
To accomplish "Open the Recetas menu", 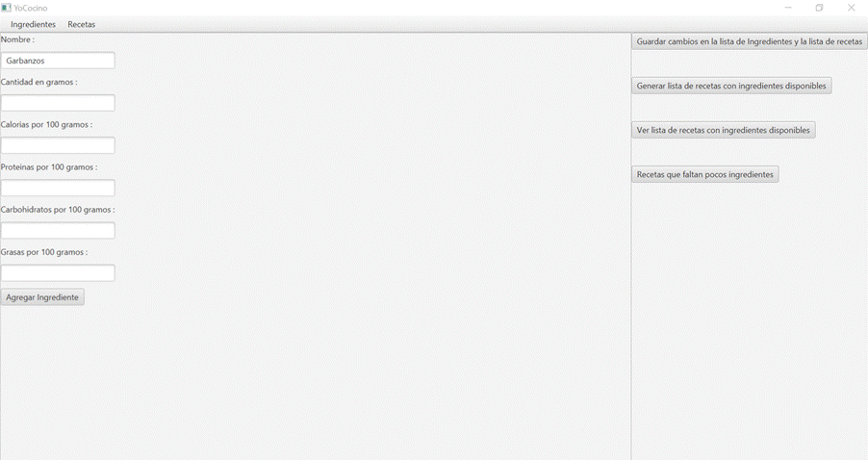I will pos(81,24).
